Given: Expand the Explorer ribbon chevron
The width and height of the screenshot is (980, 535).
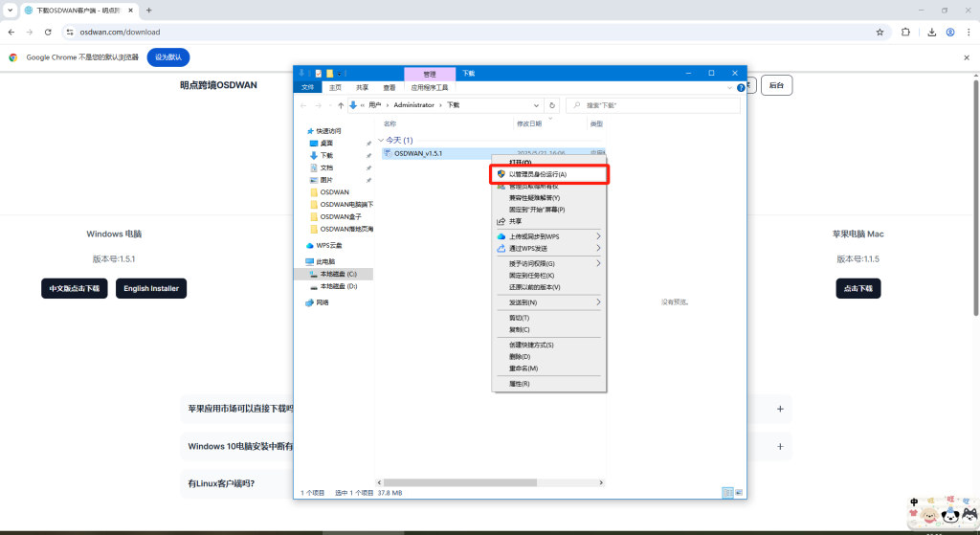Looking at the screenshot, I should 730,87.
